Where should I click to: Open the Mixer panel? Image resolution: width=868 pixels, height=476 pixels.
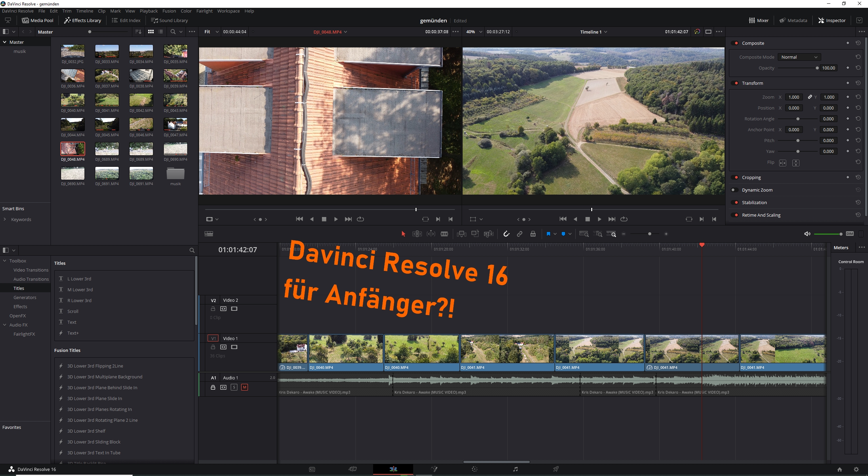coord(758,20)
